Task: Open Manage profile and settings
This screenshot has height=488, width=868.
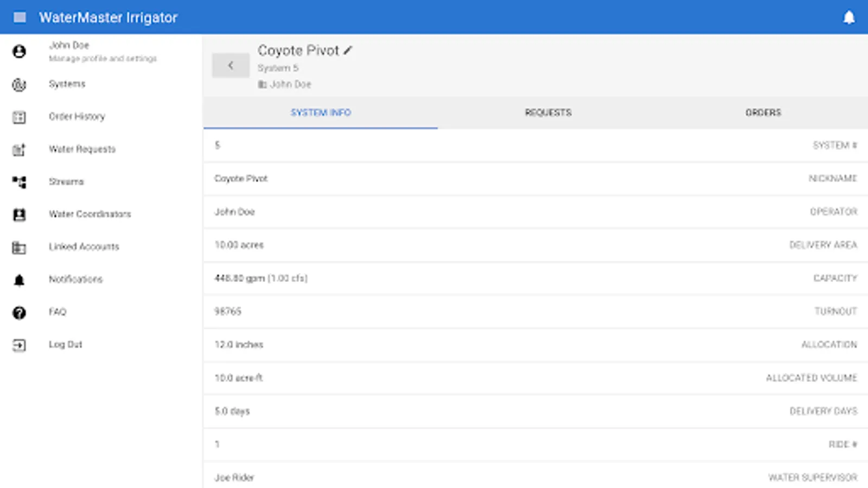Action: [x=102, y=59]
